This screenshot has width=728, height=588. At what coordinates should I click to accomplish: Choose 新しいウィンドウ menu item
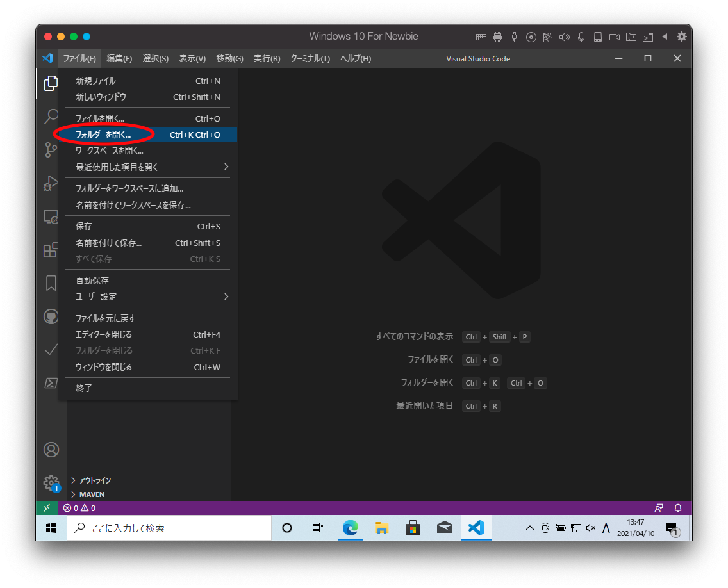point(147,97)
